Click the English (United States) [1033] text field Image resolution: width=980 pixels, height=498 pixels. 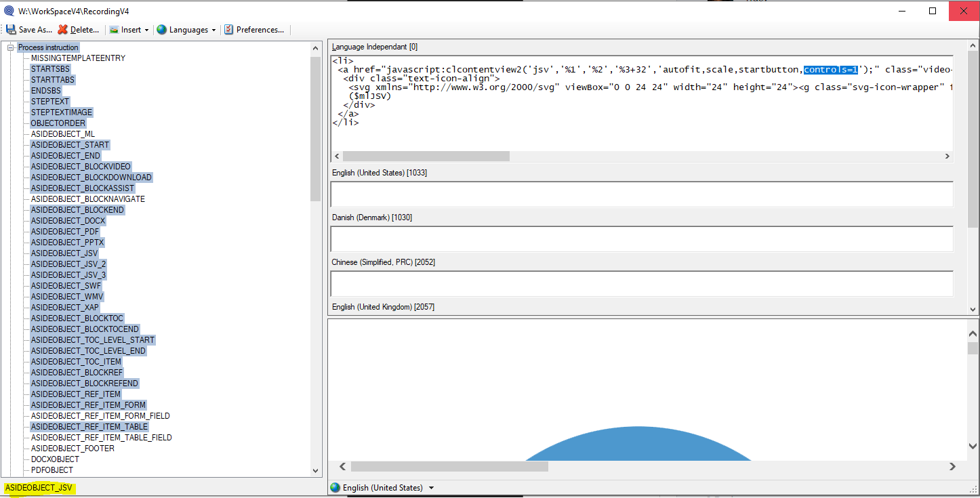click(x=642, y=194)
